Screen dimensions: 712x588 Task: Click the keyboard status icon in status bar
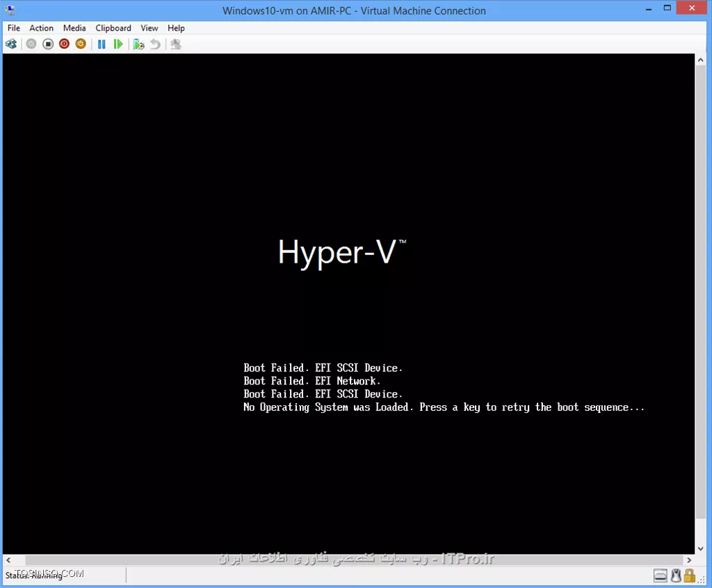click(661, 575)
